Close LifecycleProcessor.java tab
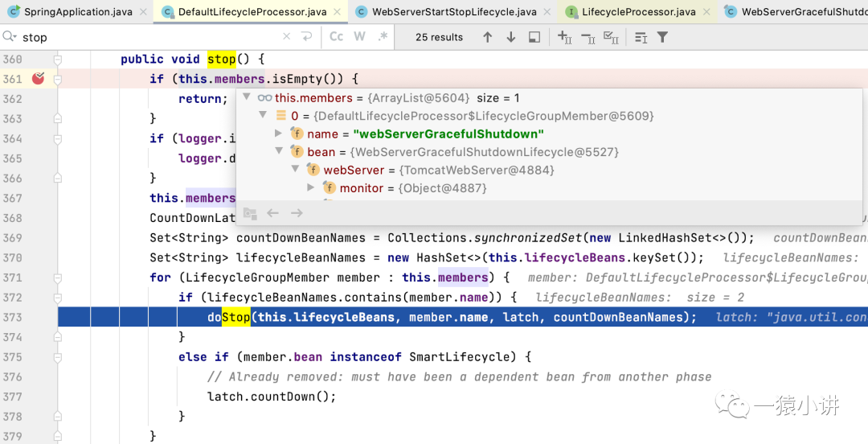868x444 pixels. [707, 11]
